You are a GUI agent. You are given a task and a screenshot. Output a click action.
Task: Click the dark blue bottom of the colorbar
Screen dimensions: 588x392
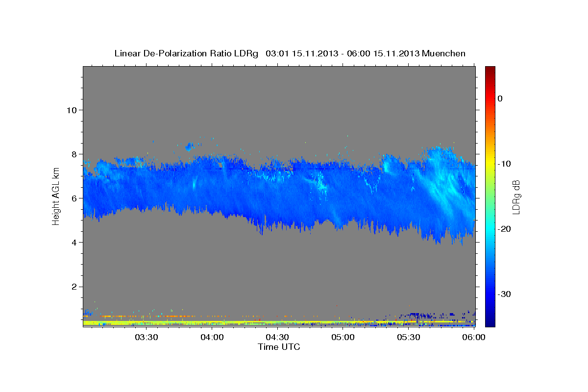490,321
